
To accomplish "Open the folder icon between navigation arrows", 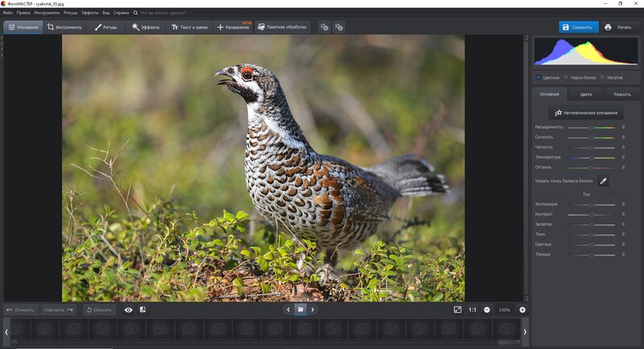I will (300, 310).
